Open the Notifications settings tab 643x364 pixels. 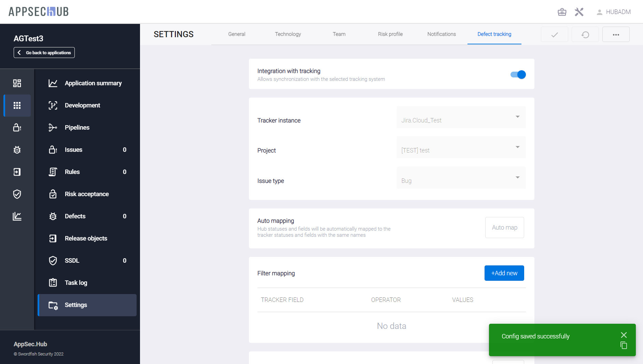(441, 34)
